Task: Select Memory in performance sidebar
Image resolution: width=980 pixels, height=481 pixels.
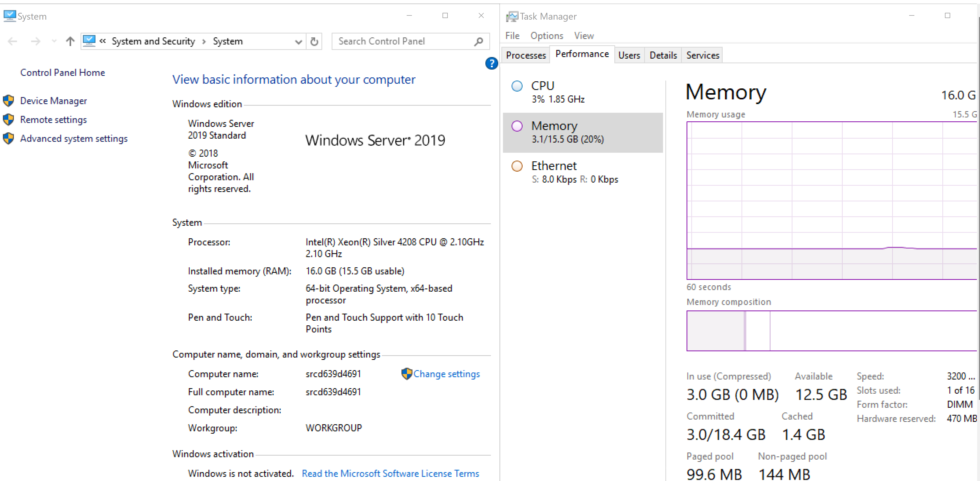Action: (583, 132)
